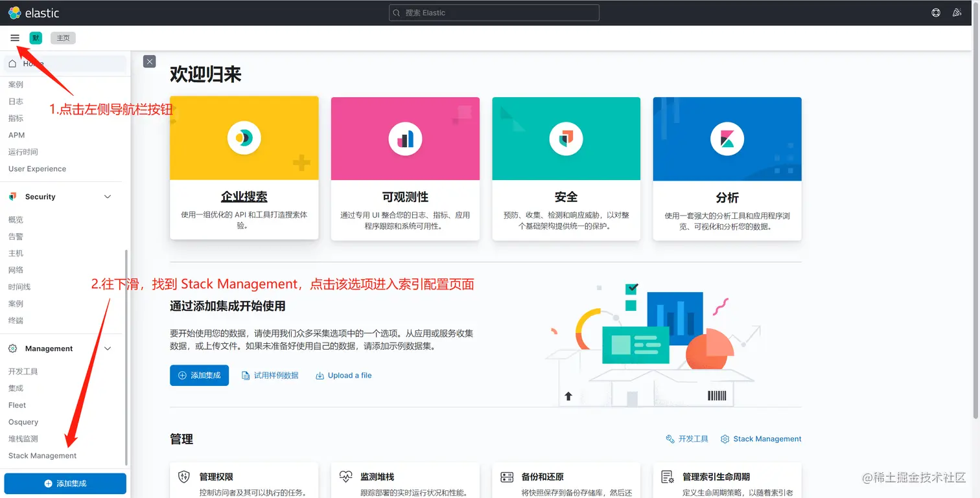
Task: Open User Experience in the sidebar
Action: coord(37,169)
